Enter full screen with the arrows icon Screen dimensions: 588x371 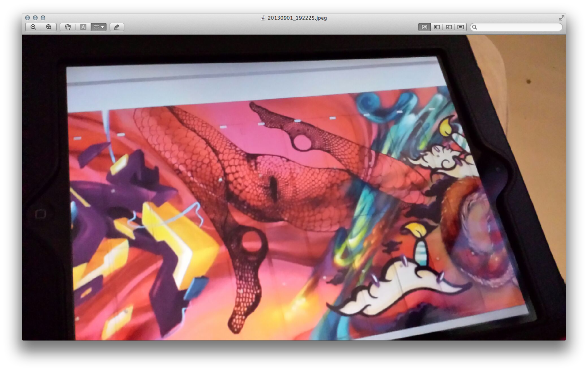coord(561,18)
